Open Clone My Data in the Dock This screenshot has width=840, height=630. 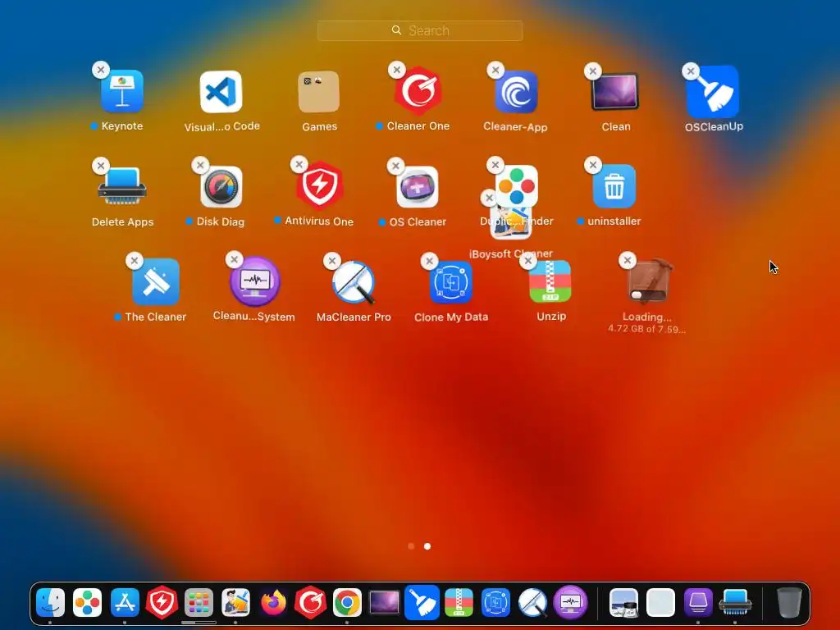[496, 603]
